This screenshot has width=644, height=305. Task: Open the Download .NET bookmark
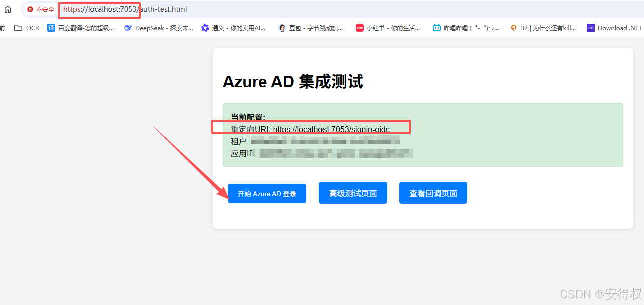point(614,28)
